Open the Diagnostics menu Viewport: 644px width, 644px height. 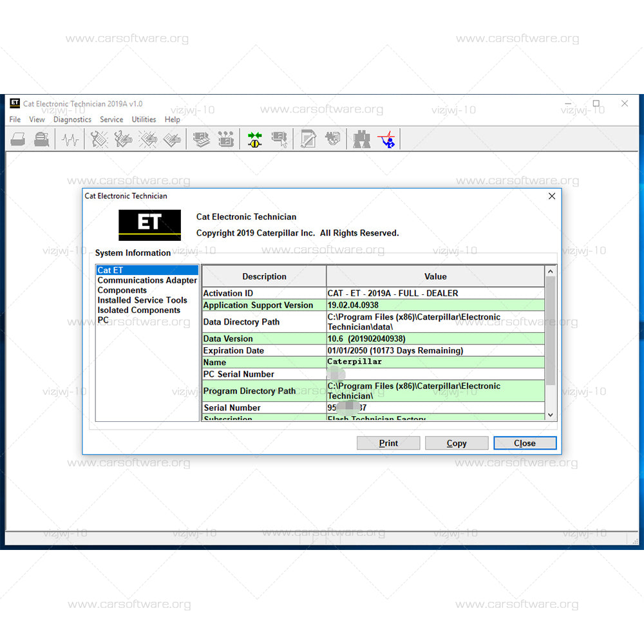pyautogui.click(x=72, y=120)
